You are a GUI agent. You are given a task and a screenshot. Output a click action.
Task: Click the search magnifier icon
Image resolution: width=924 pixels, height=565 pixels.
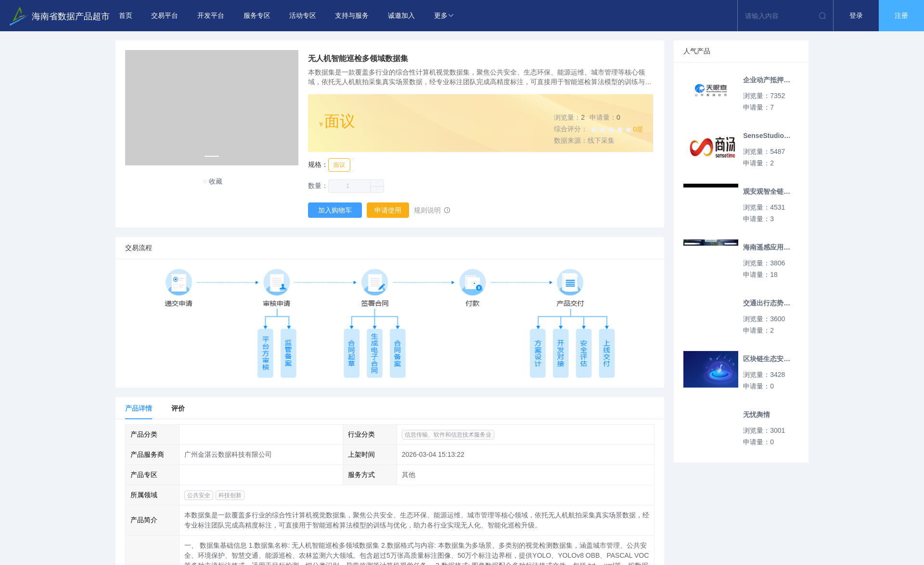(x=822, y=16)
